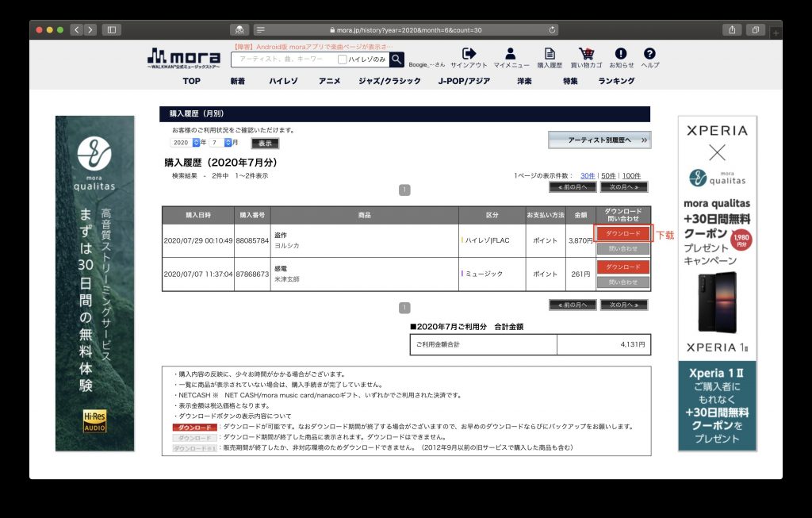Viewport: 812px width, 518px height.
Task: Download the 感電 track
Action: coord(623,267)
